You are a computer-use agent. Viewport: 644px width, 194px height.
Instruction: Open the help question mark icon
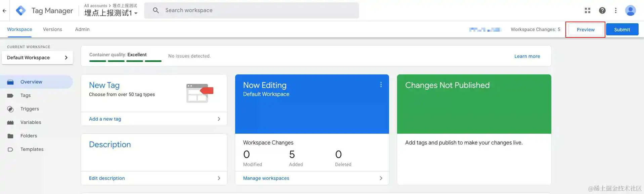602,10
